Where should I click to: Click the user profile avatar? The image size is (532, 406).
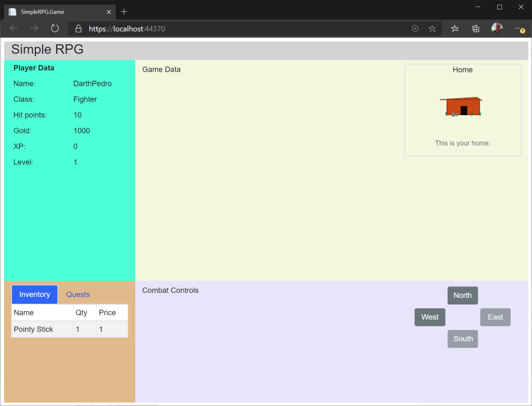[x=497, y=29]
